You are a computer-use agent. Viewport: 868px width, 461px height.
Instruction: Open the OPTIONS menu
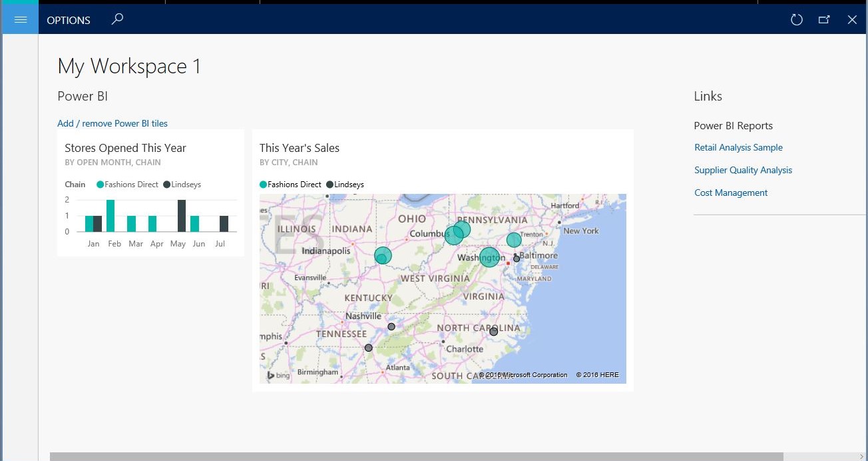69,20
